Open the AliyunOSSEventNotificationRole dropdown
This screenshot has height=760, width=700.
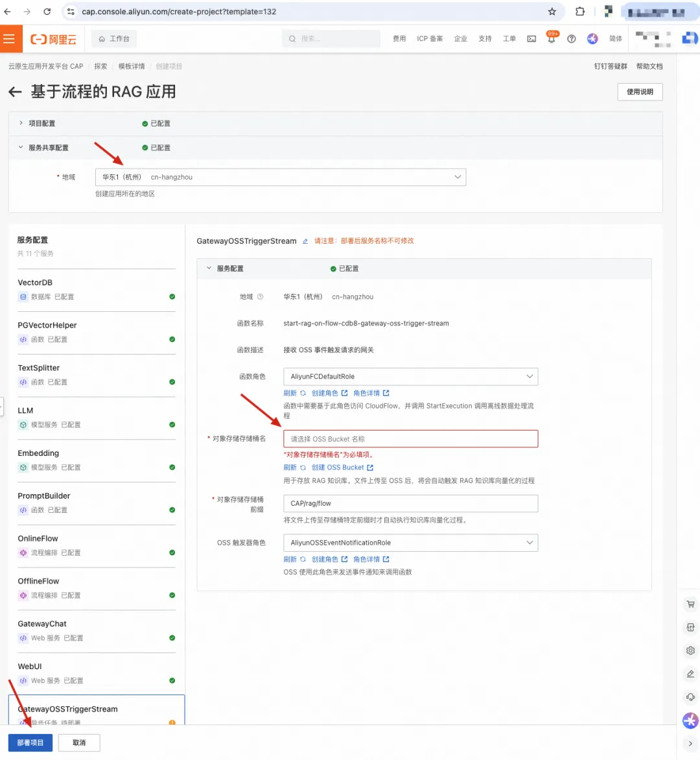point(410,543)
